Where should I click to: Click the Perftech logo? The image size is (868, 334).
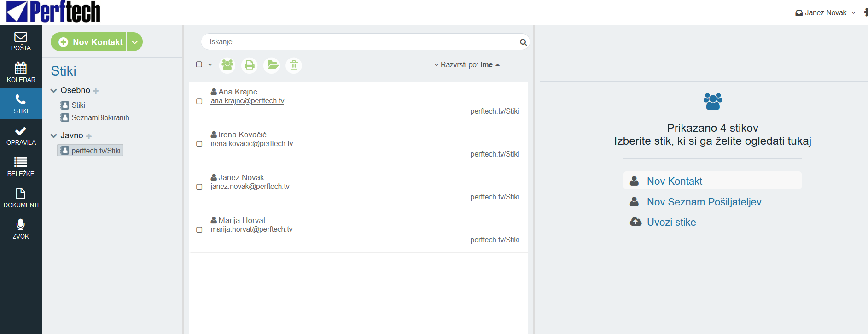coord(53,12)
